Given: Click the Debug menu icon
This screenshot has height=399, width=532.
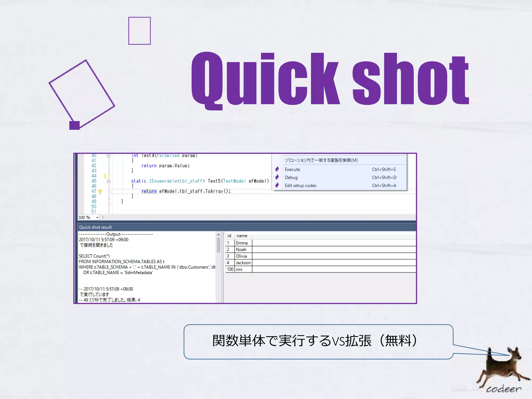Looking at the screenshot, I should 277,177.
